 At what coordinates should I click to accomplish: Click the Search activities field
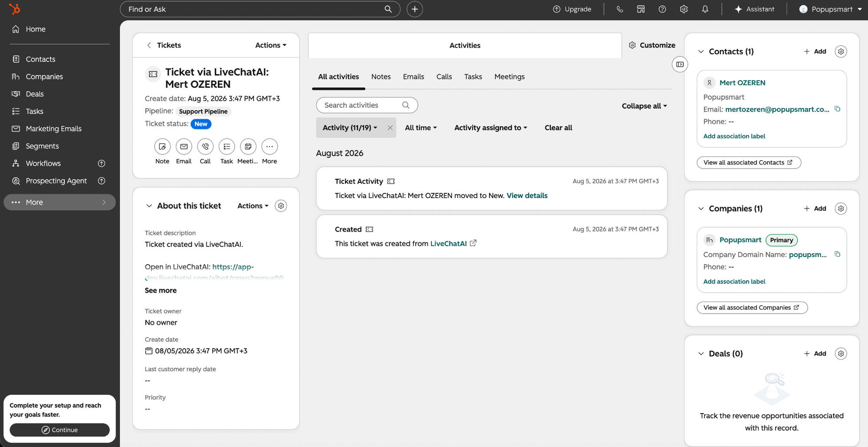click(367, 105)
